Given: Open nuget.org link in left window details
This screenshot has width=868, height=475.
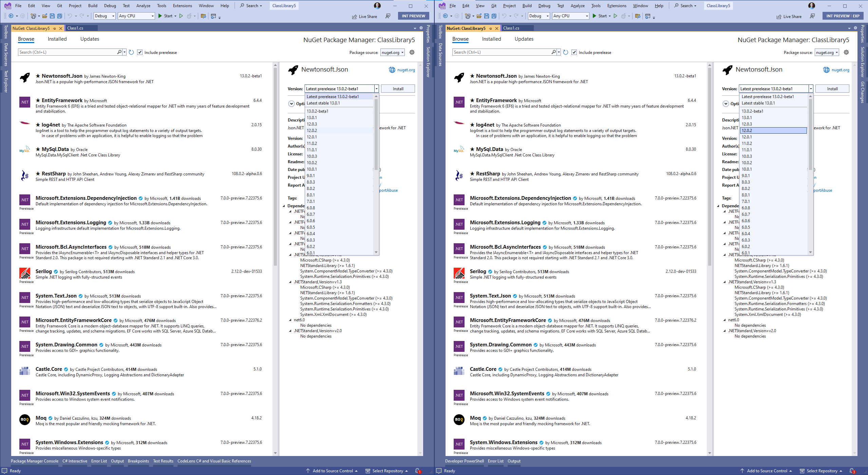Looking at the screenshot, I should 406,70.
